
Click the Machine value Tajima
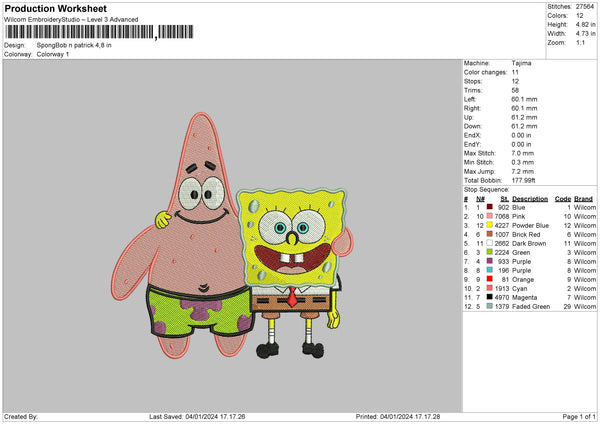coord(521,63)
